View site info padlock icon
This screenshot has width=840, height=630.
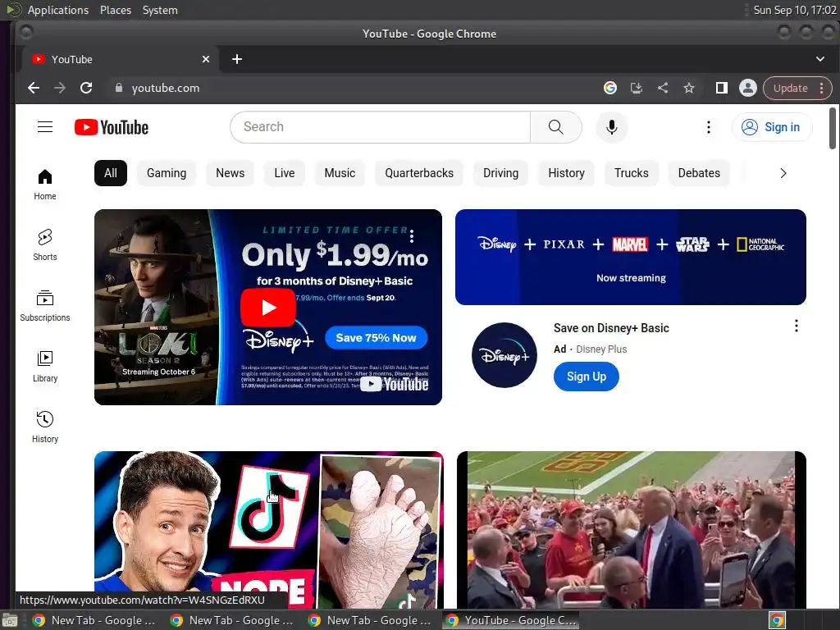[118, 88]
